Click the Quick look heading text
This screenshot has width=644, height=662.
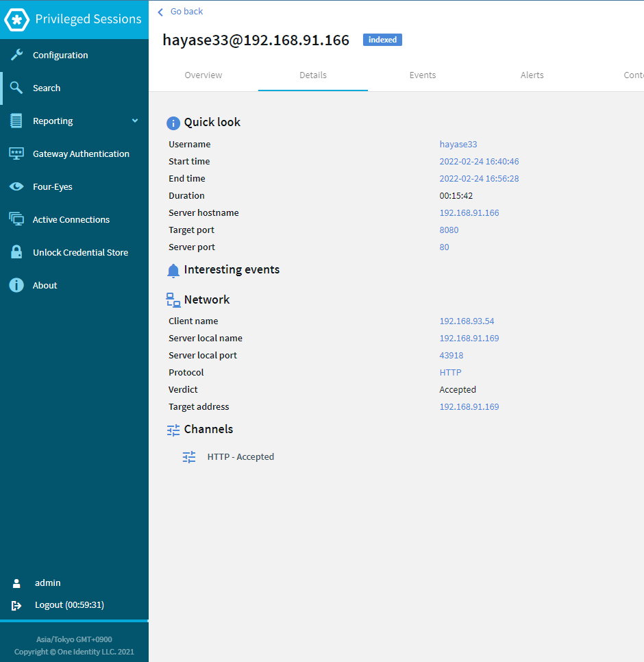(212, 123)
